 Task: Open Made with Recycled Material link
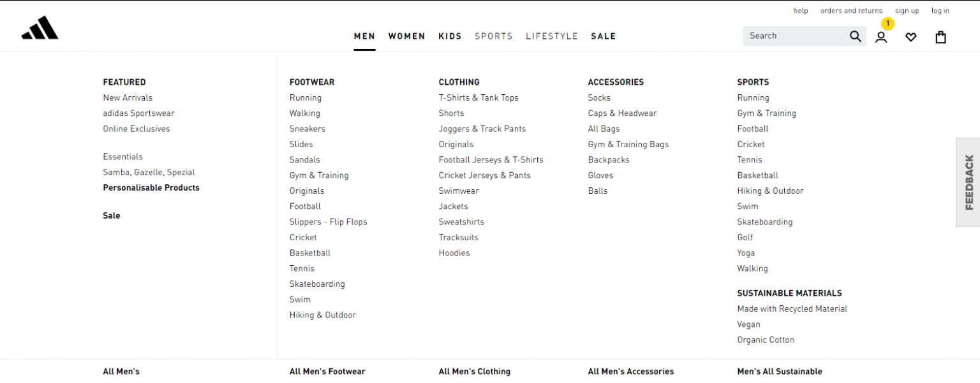(x=792, y=308)
